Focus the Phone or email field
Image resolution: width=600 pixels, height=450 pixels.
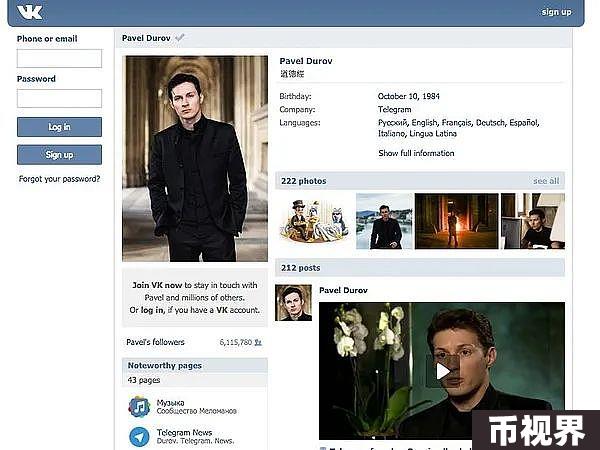point(59,58)
